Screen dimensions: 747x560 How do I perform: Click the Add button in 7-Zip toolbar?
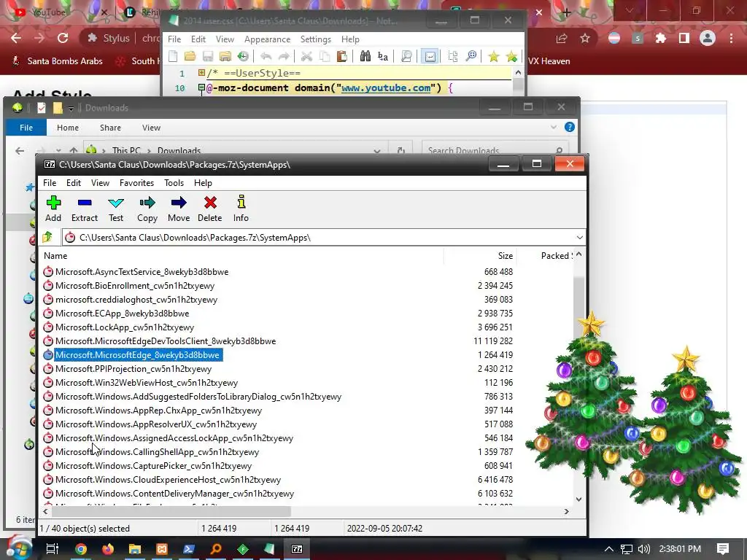click(53, 209)
